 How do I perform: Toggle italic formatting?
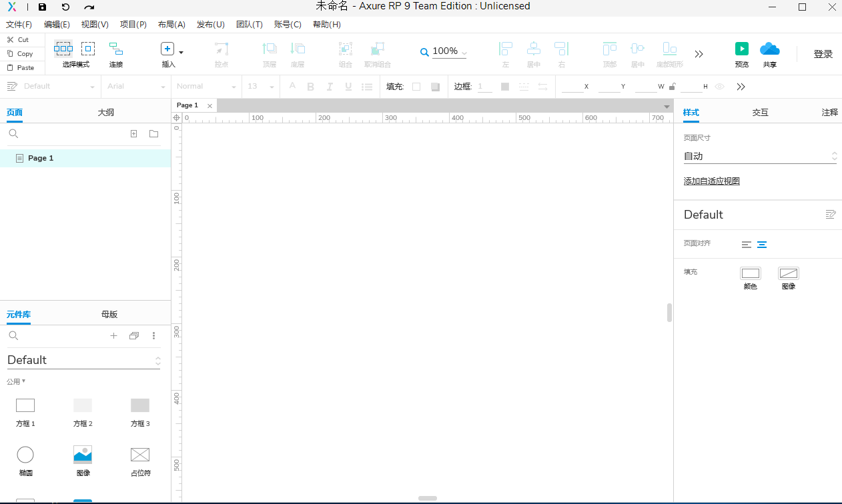click(329, 87)
